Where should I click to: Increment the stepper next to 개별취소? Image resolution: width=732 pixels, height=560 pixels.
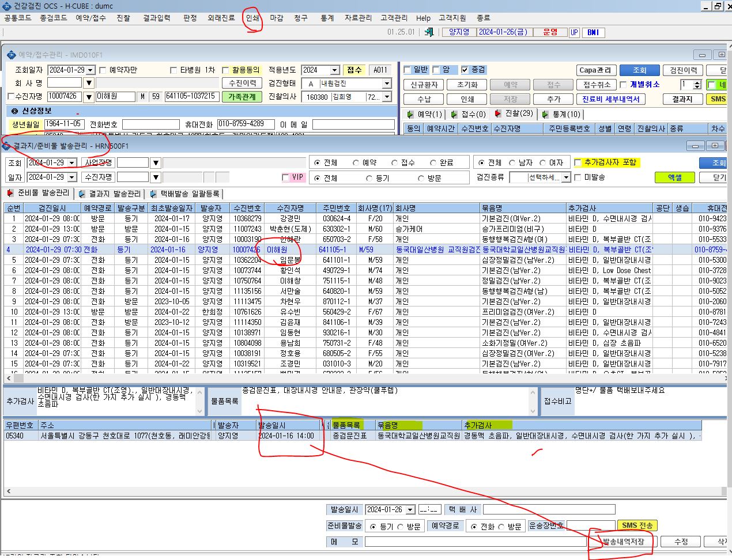tap(697, 82)
